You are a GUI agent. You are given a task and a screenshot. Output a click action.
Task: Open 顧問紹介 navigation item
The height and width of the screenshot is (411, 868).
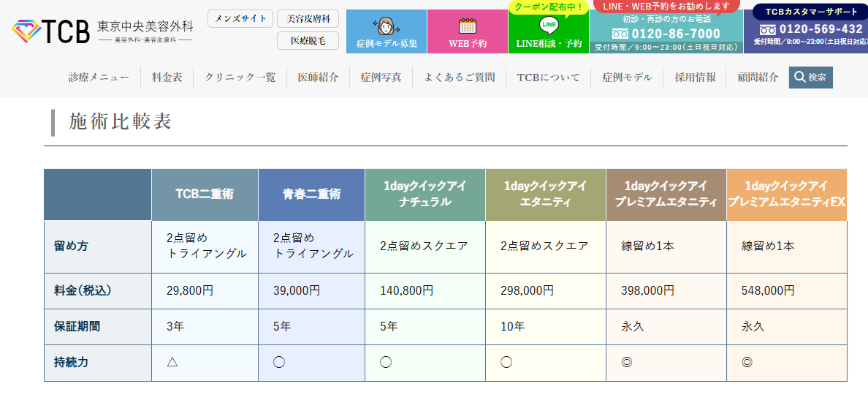(x=758, y=78)
